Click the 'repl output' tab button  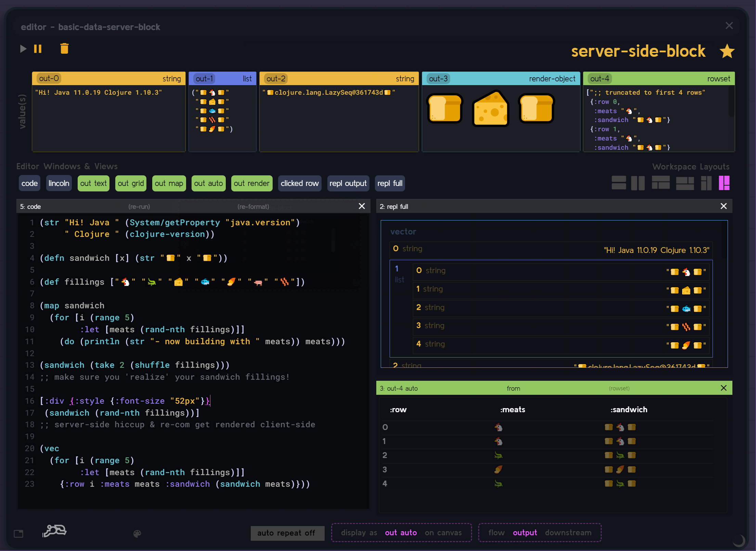(x=348, y=183)
